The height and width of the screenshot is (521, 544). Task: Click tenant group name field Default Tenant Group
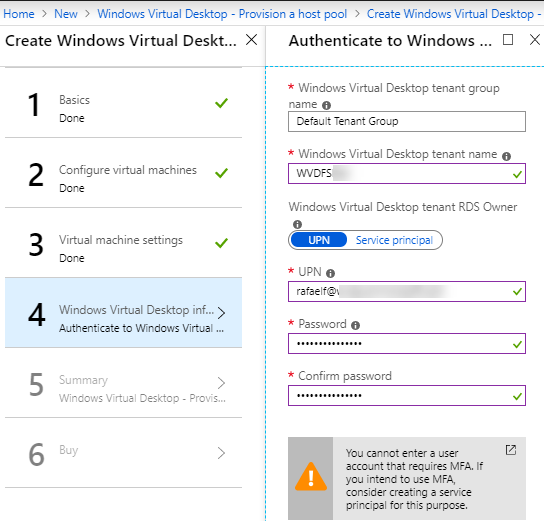(407, 121)
